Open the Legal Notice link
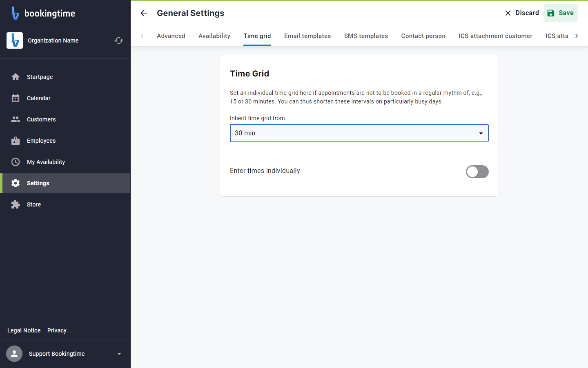Image resolution: width=588 pixels, height=368 pixels. [24, 330]
